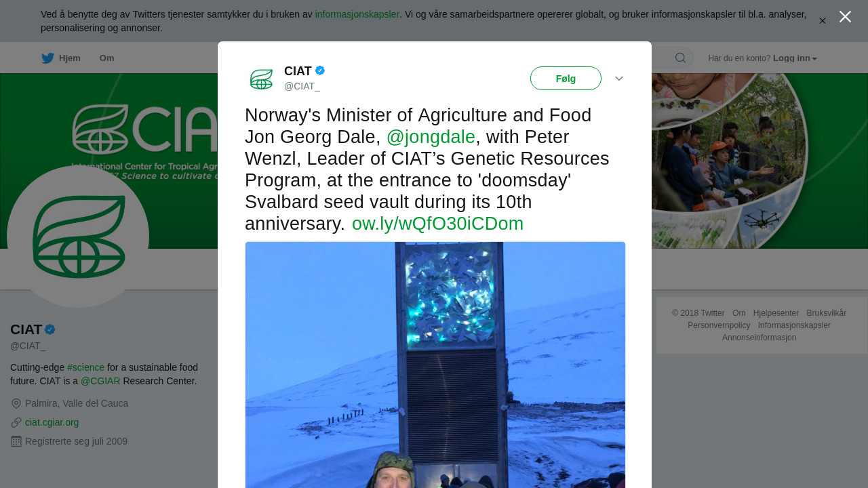Image resolution: width=868 pixels, height=488 pixels.
Task: Click the #science hashtag in bio
Action: [85, 367]
